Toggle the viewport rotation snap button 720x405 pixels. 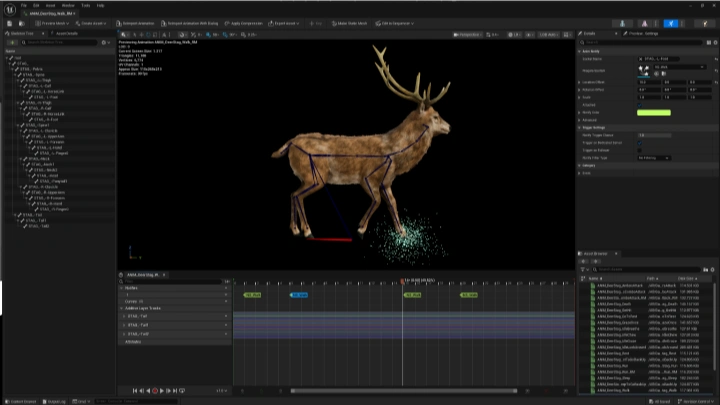(x=225, y=34)
